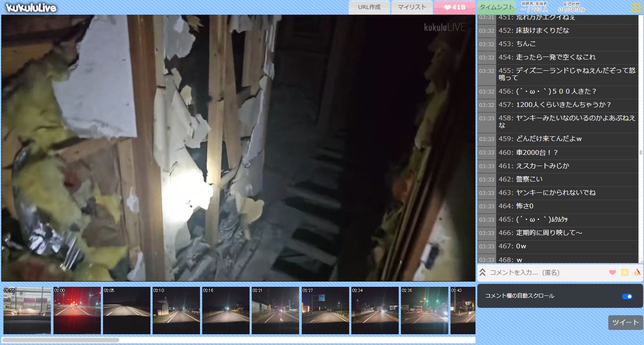The image size is (644, 345).
Task: Click the horizontal thumbnail strip scrollbar
Action: (60, 340)
